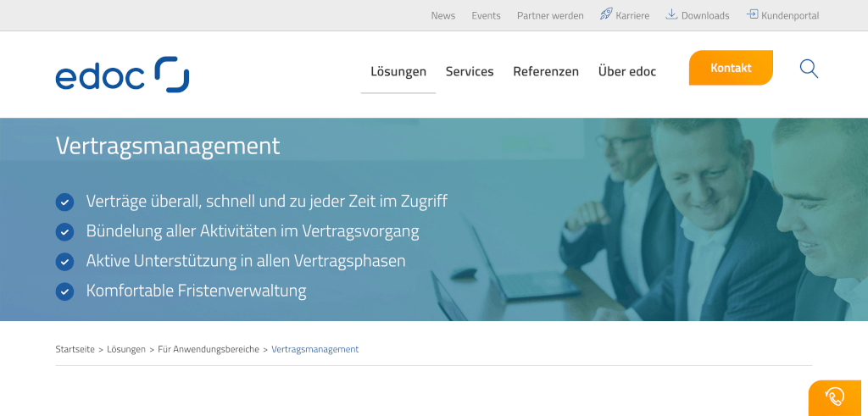Click Vertragsmanagement breadcrumb entry
This screenshot has width=868, height=416.
pyautogui.click(x=315, y=349)
